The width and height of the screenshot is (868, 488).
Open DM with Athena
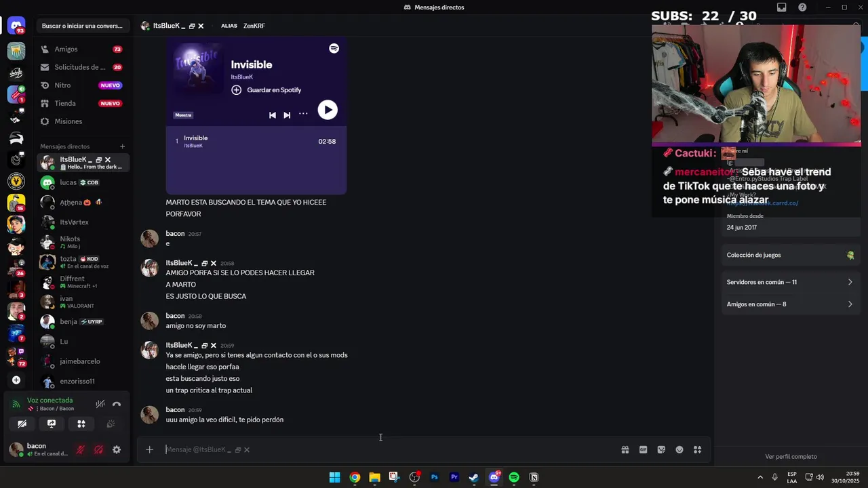(x=83, y=202)
